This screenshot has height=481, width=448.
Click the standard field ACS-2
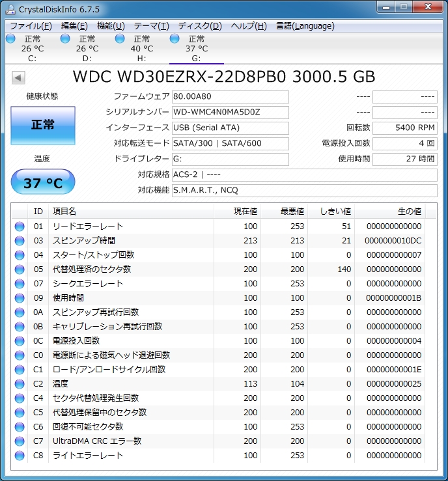pyautogui.click(x=304, y=175)
